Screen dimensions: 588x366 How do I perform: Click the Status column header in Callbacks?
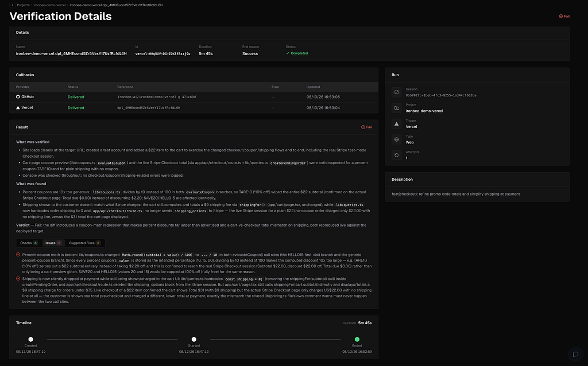73,87
